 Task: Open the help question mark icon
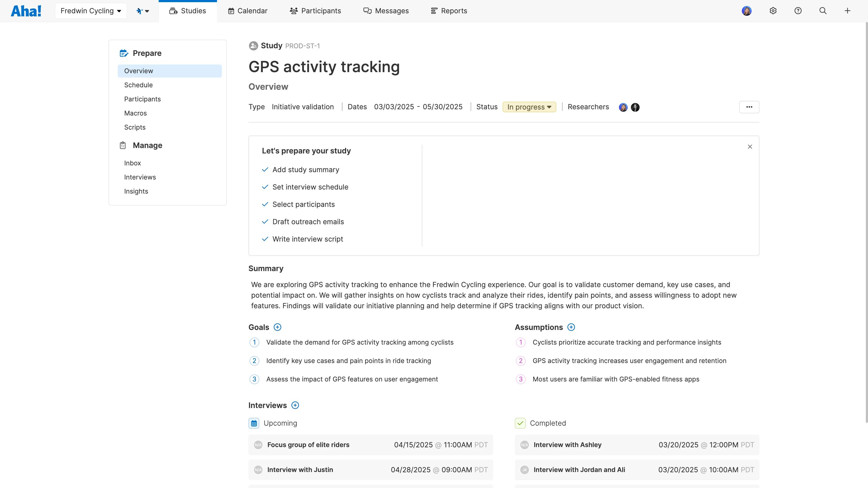coord(798,11)
